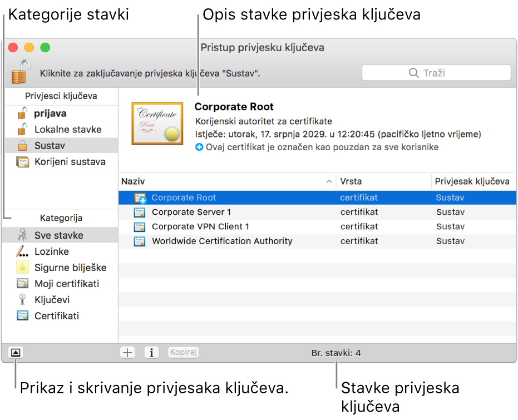Choose the Sve stavke category

pos(60,235)
